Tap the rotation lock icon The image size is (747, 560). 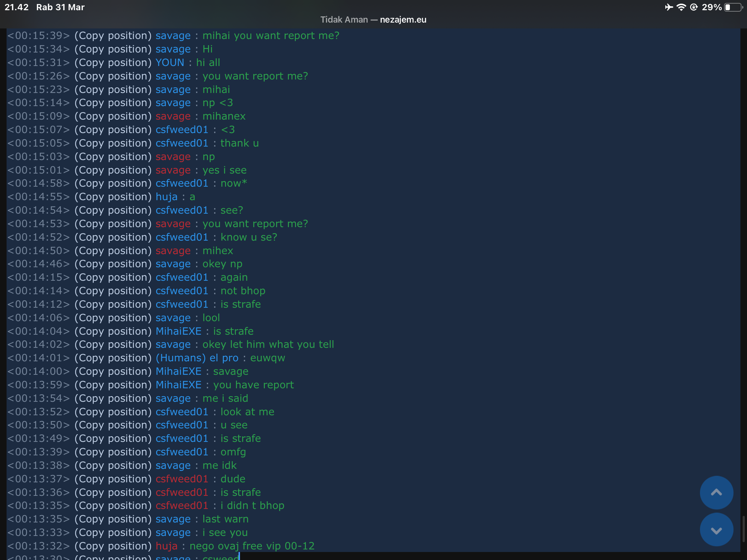pos(694,7)
